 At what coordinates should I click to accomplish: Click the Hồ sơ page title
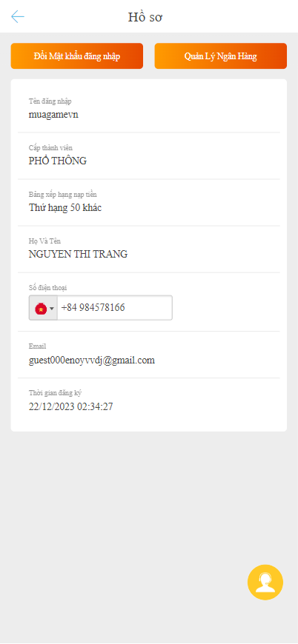tap(146, 17)
